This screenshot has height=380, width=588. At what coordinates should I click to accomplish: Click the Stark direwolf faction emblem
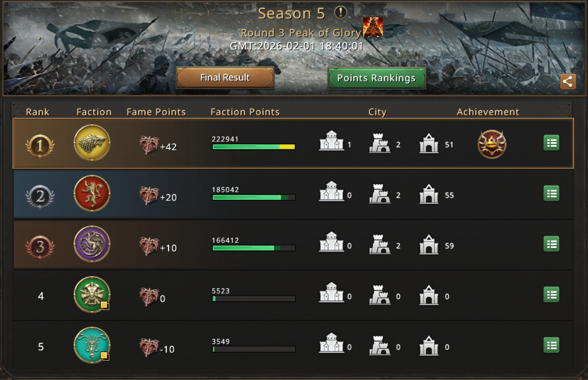tap(92, 143)
